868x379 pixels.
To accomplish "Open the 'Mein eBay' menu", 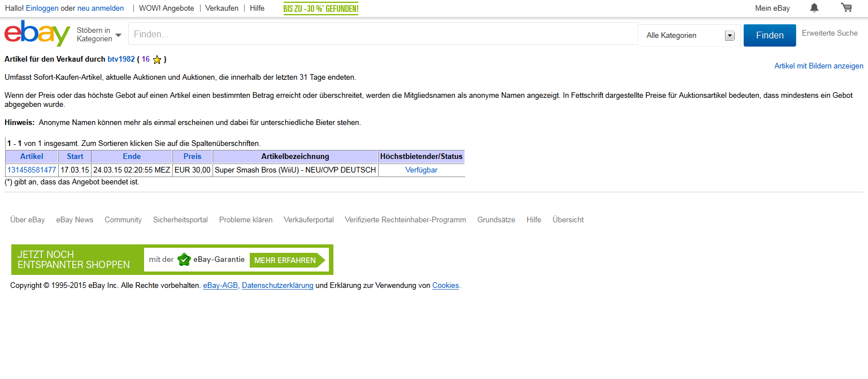I will coord(772,8).
